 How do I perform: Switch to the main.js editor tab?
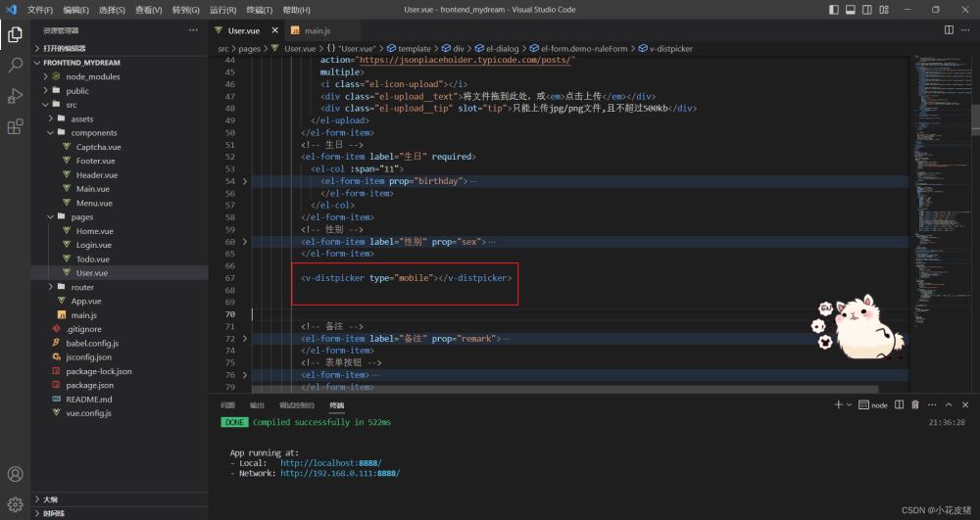tap(315, 31)
